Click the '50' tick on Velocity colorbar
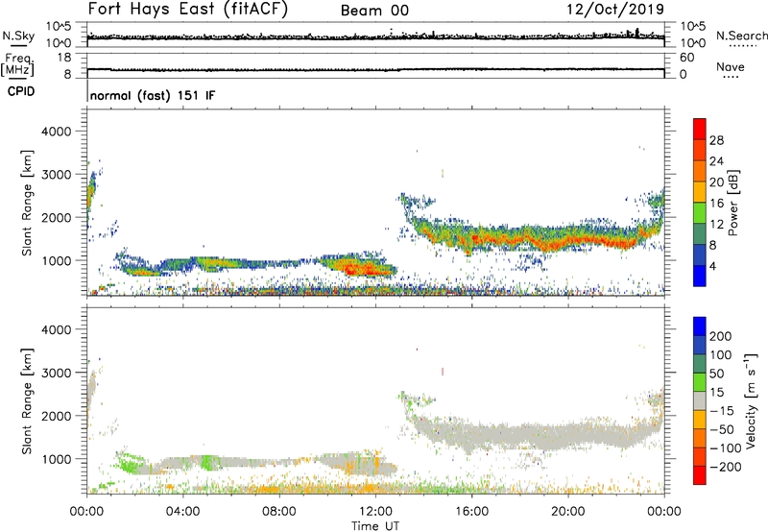 (716, 374)
